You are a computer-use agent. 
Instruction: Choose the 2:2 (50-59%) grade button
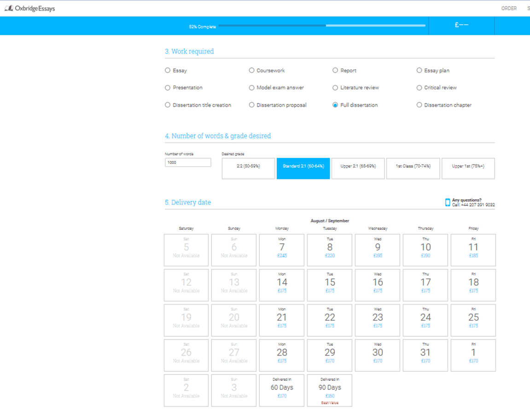pos(248,168)
